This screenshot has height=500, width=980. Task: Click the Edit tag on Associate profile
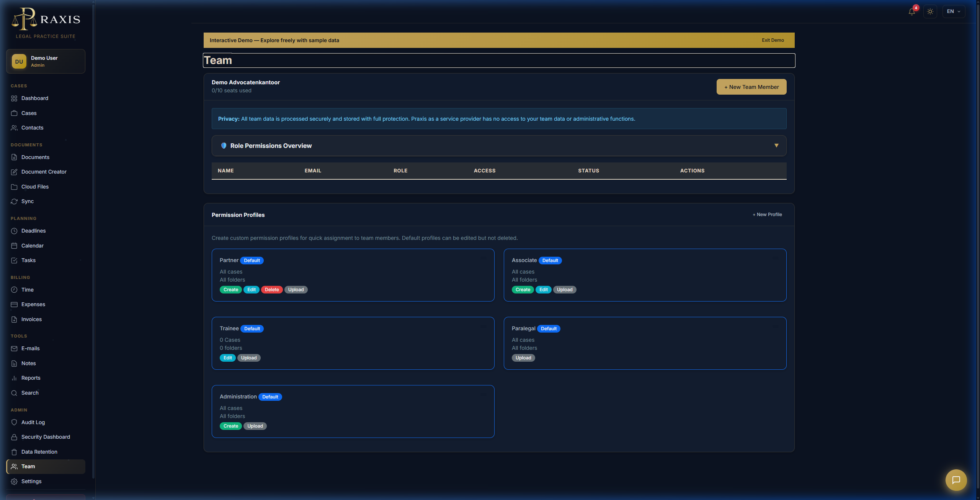point(544,290)
